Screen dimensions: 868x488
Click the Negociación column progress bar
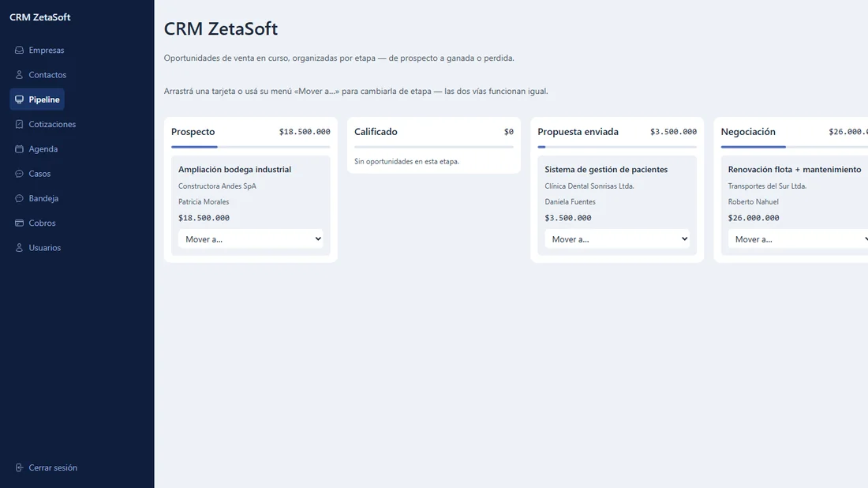(795, 147)
